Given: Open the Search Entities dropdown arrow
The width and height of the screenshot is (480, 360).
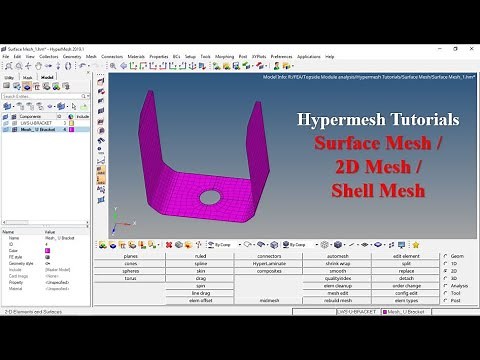Looking at the screenshot, I should pyautogui.click(x=88, y=96).
